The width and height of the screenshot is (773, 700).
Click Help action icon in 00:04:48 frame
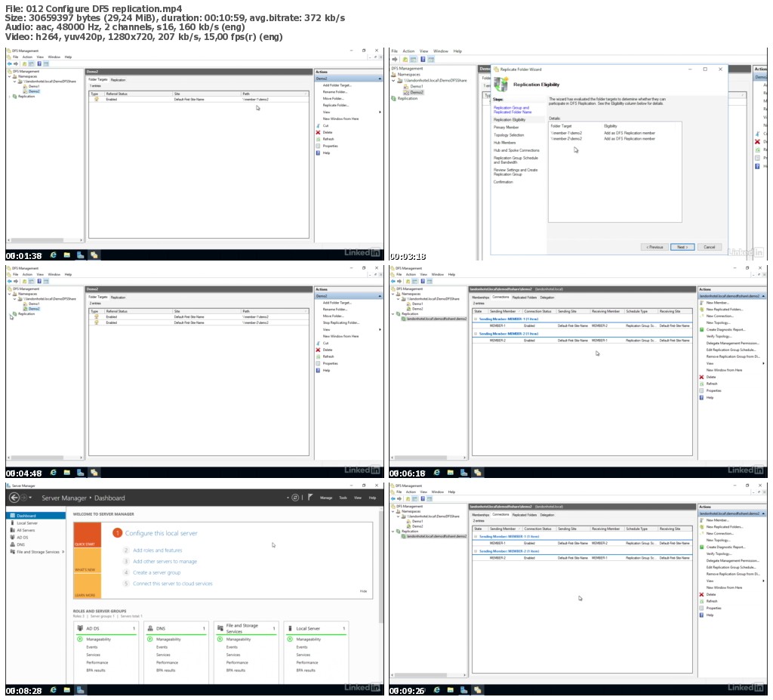point(318,371)
